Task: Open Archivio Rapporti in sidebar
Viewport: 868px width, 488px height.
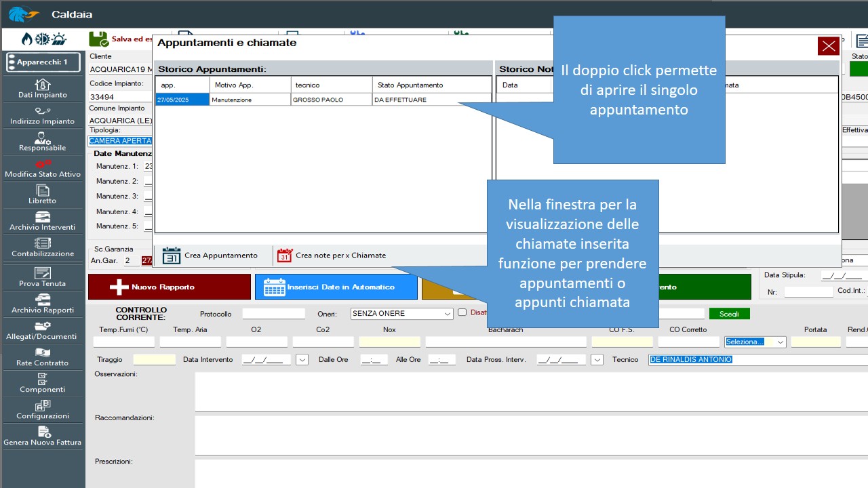Action: tap(43, 304)
